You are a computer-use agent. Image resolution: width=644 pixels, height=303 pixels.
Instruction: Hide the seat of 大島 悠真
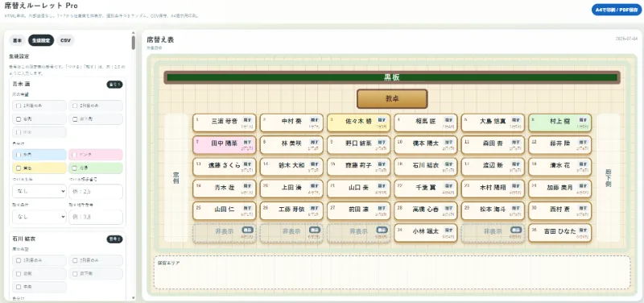pos(515,119)
